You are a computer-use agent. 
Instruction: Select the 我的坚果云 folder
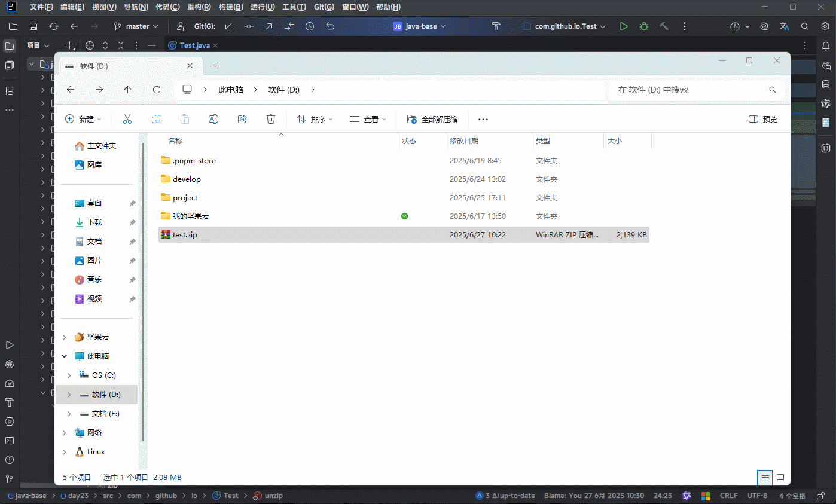tap(190, 216)
